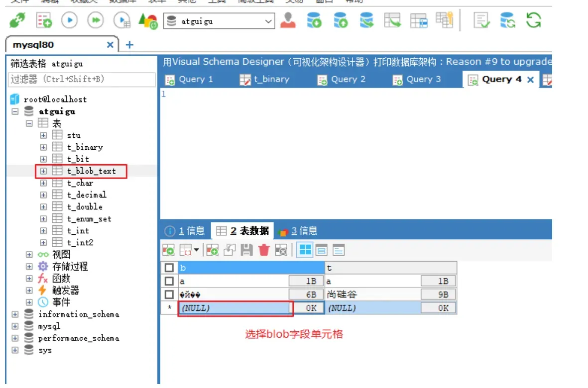This screenshot has height=388, width=588.
Task: Tick the select-all checkbox in the table header
Action: 169,268
